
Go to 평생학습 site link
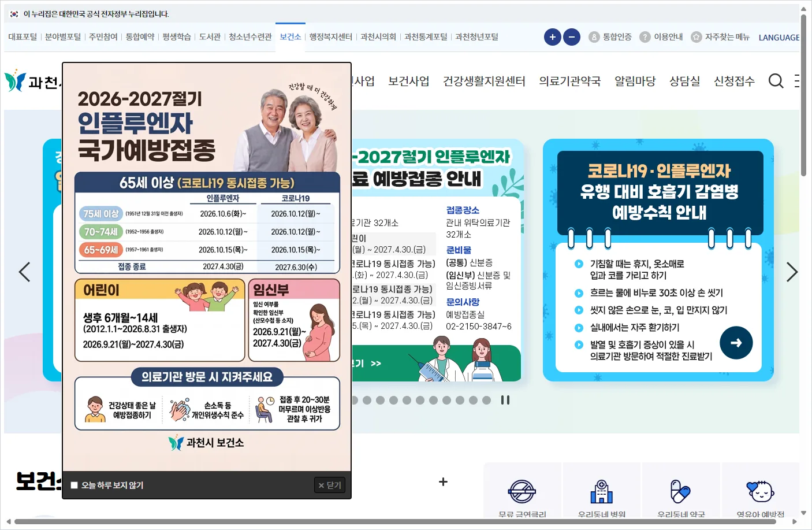[177, 37]
